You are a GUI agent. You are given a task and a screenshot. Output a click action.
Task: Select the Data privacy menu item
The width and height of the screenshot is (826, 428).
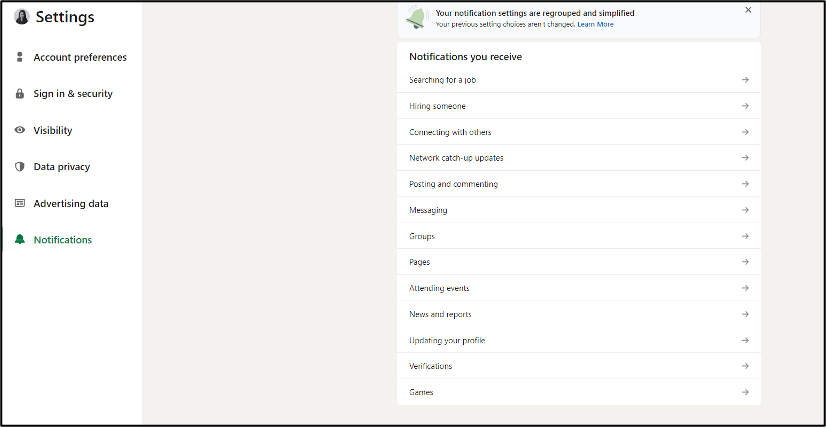pos(61,167)
